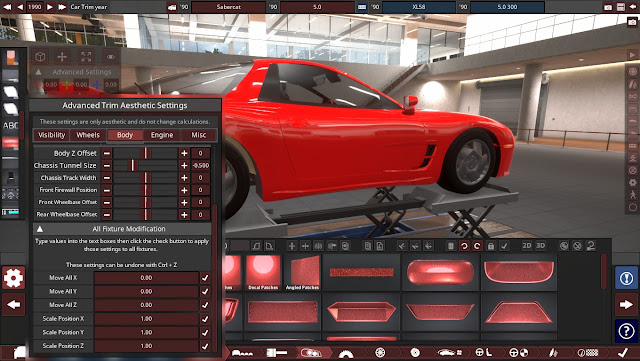The height and width of the screenshot is (361, 640).
Task: Adjust the Body Z Offset slider
Action: pyautogui.click(x=145, y=153)
